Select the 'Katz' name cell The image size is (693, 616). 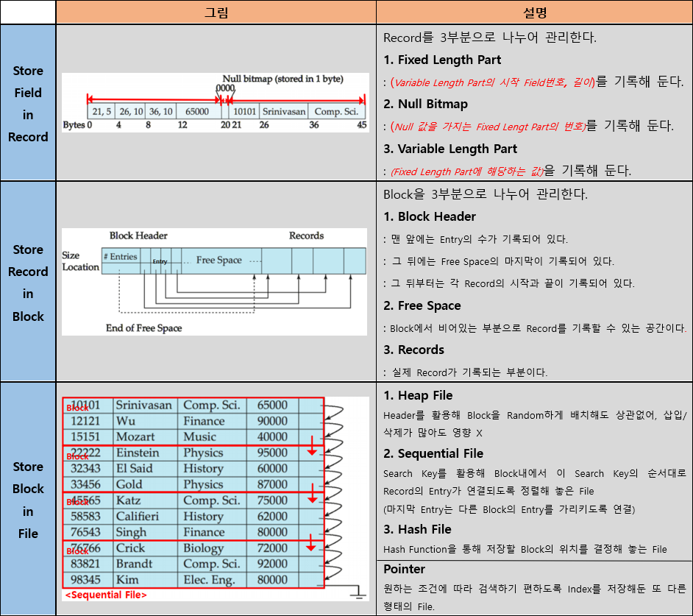click(x=146, y=500)
